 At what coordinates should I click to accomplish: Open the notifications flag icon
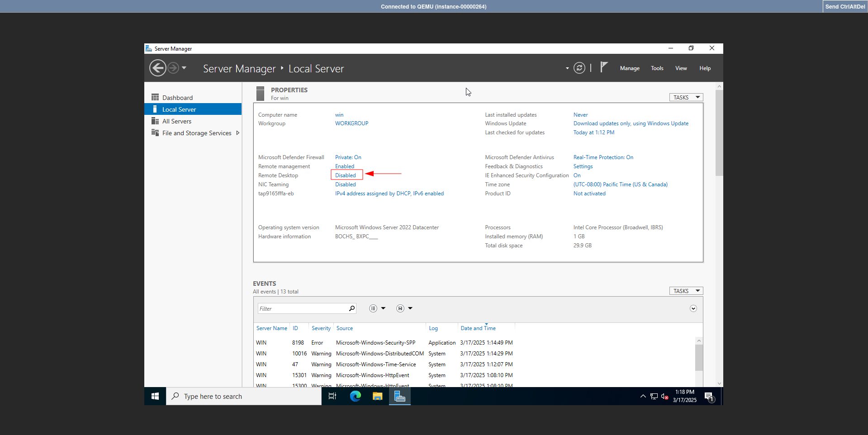[604, 67]
